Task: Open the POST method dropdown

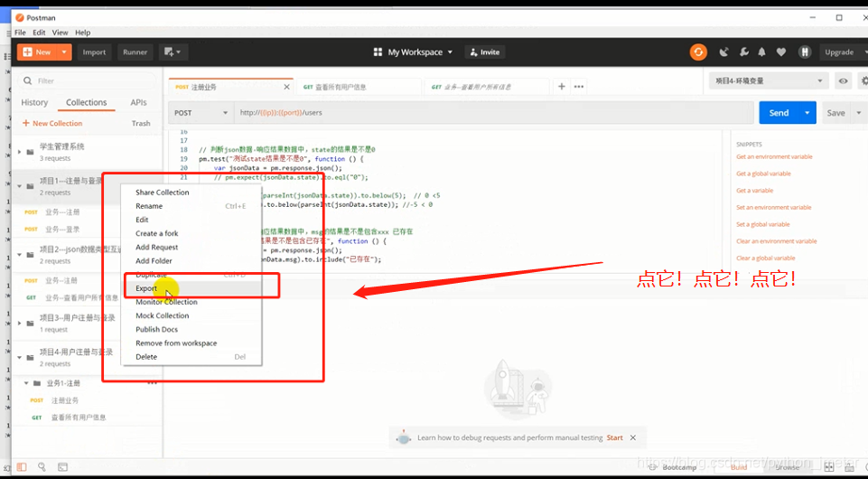Action: 201,112
